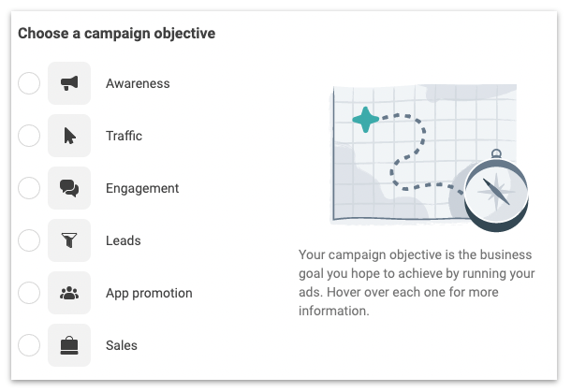Click the Sales briefcase icon

pos(69,345)
